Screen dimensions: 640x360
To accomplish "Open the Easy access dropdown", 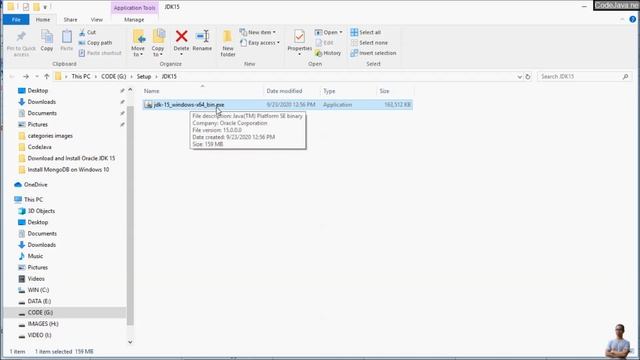I will [x=260, y=42].
